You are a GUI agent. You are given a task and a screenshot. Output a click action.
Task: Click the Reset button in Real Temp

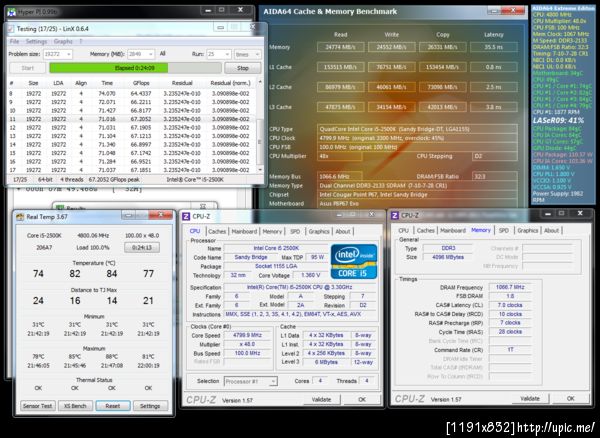[112, 406]
